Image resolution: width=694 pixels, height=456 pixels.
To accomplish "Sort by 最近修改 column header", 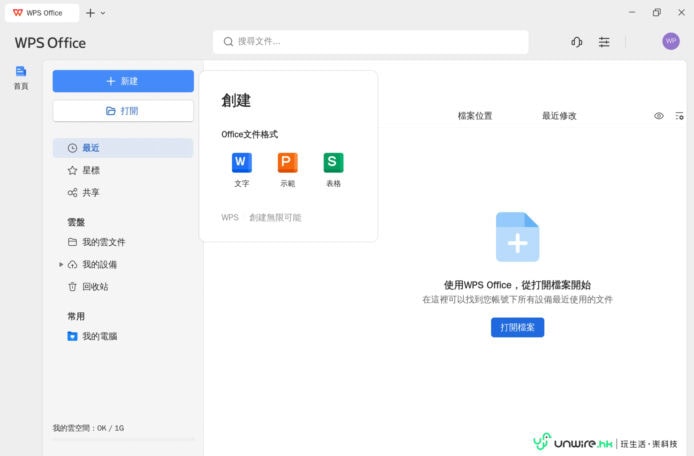I will [559, 116].
